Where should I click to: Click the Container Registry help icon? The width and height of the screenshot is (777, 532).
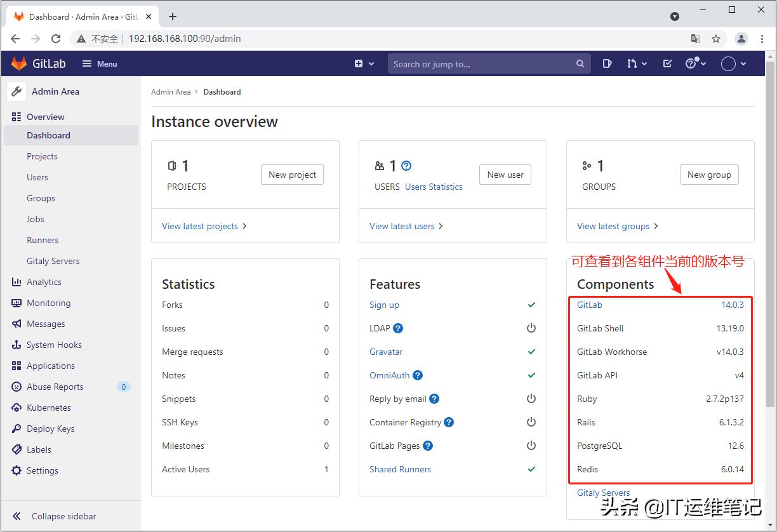[x=449, y=422]
